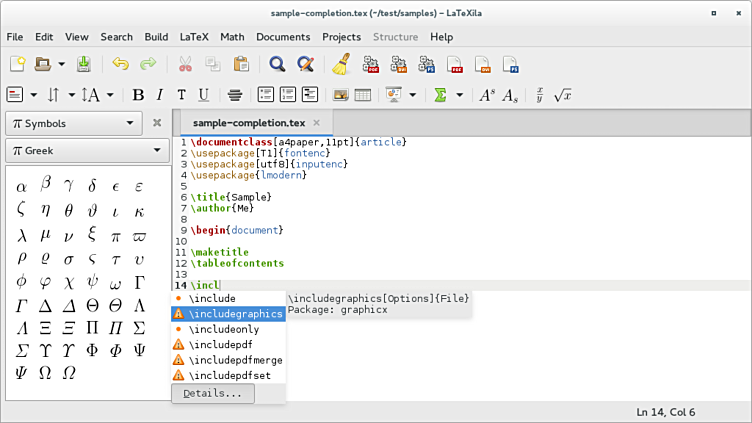Screen dimensions: 752x423
Task: Insert a table with the tabular icon
Action: 363,95
